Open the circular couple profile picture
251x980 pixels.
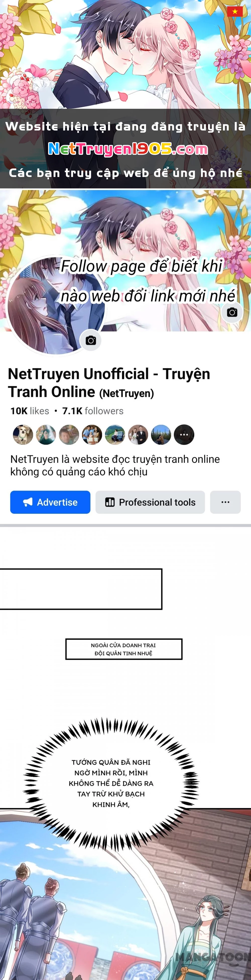pyautogui.click(x=56, y=305)
